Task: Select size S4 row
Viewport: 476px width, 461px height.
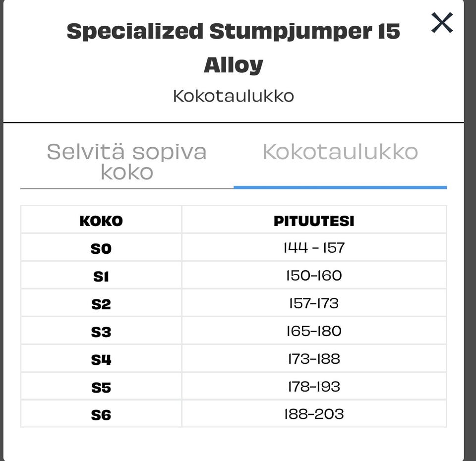Action: tap(101, 358)
